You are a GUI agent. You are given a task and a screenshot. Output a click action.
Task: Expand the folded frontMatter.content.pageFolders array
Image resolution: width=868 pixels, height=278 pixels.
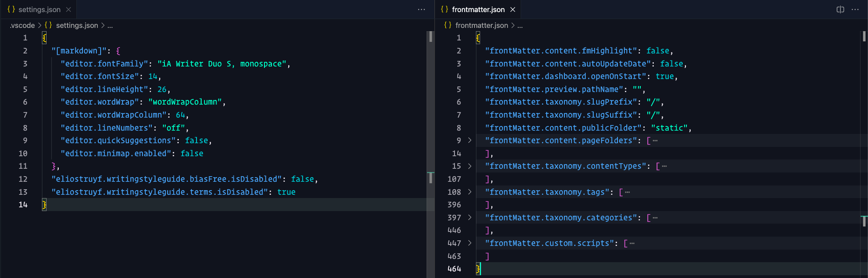[469, 140]
